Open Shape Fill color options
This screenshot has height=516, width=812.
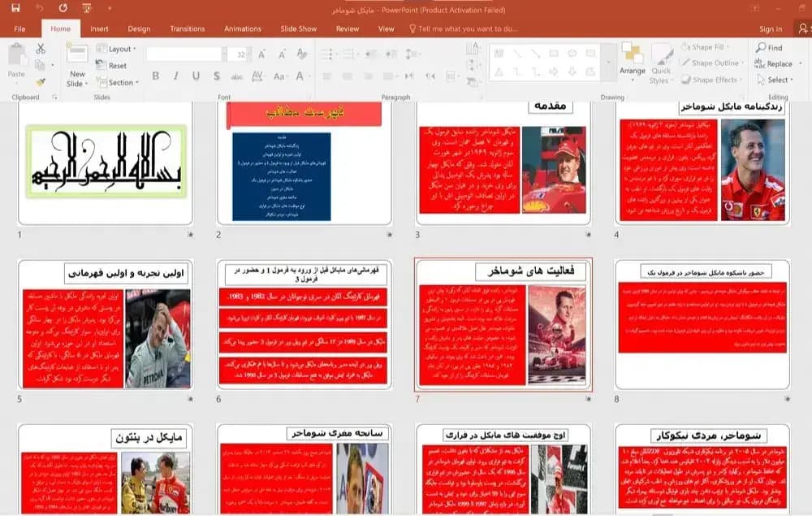click(x=706, y=47)
